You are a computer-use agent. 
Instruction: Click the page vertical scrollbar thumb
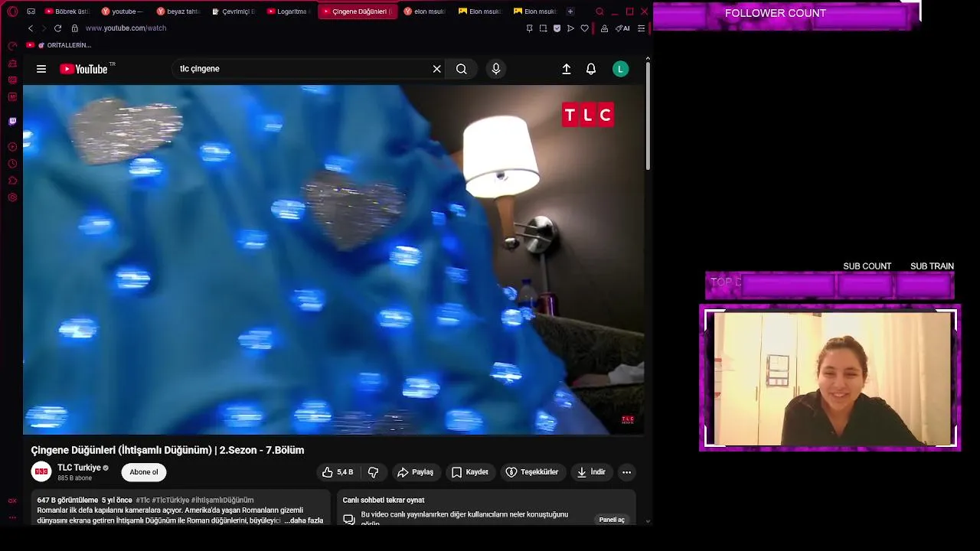648,115
